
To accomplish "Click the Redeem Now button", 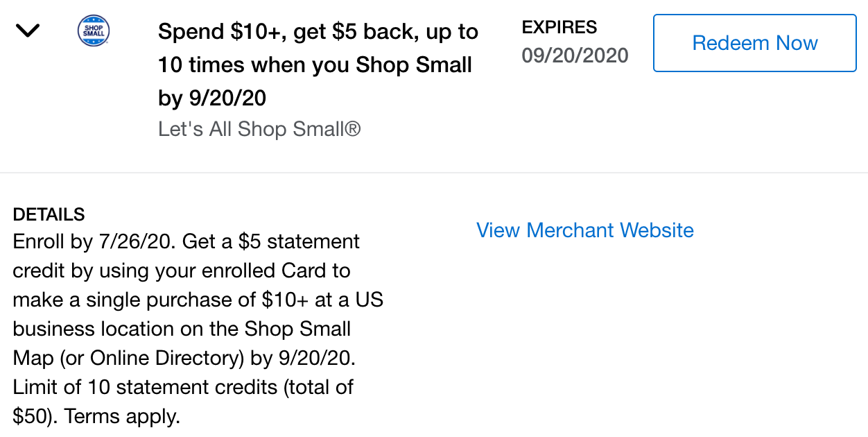I will tap(755, 43).
